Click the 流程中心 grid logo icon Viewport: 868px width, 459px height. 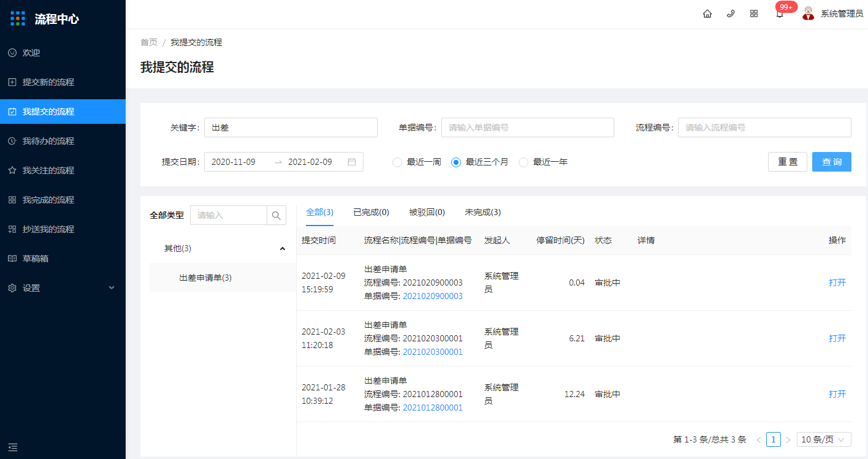(18, 18)
